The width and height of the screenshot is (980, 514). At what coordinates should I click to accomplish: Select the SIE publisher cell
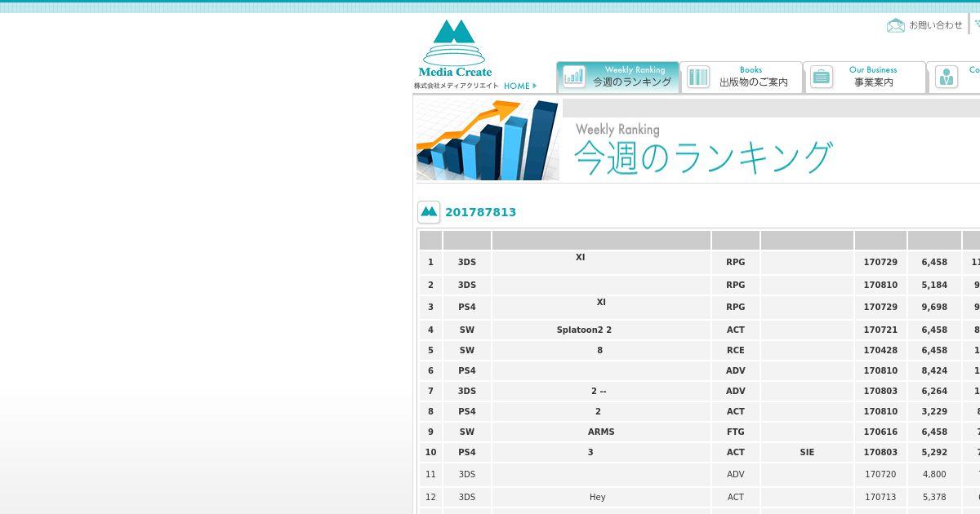coord(807,452)
